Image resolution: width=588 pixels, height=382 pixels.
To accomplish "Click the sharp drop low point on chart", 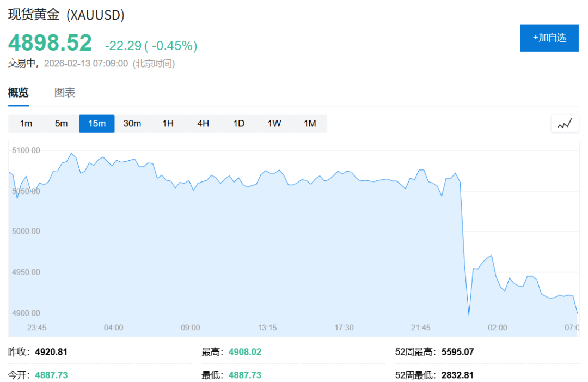I will [469, 316].
